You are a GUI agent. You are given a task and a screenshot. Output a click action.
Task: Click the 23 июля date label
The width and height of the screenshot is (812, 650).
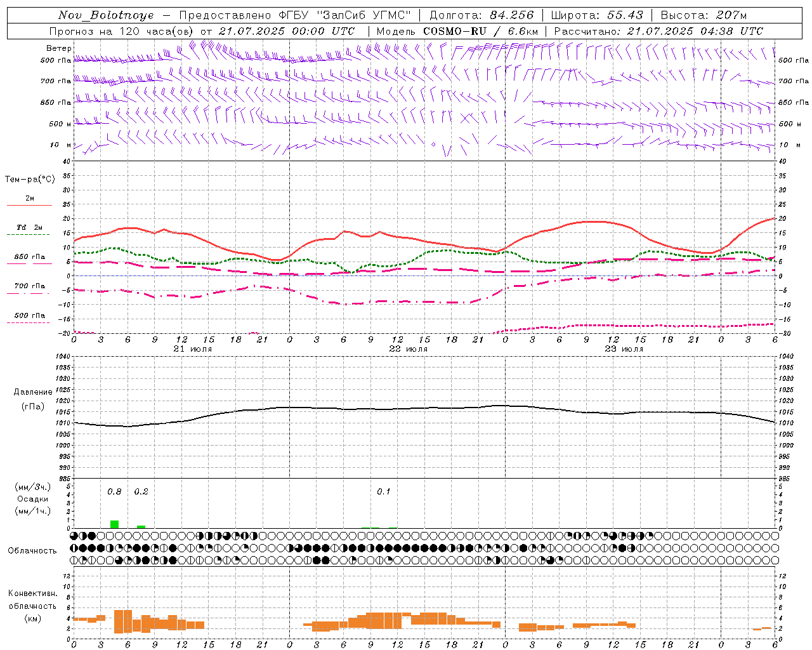click(x=624, y=349)
